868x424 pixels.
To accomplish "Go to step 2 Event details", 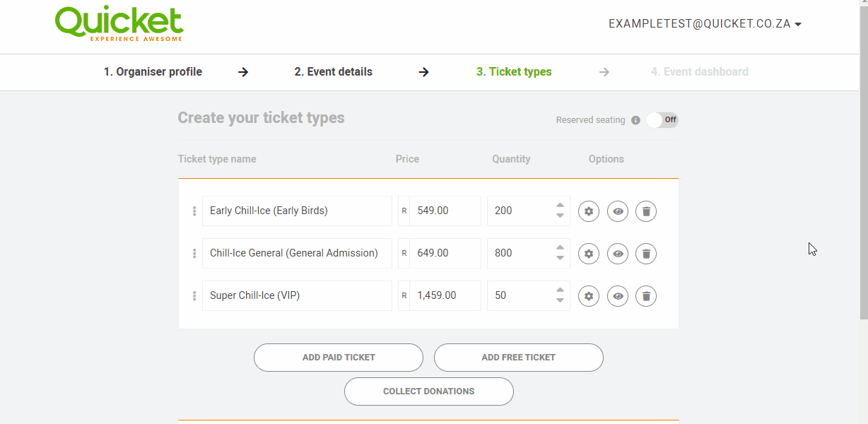I will [x=334, y=72].
